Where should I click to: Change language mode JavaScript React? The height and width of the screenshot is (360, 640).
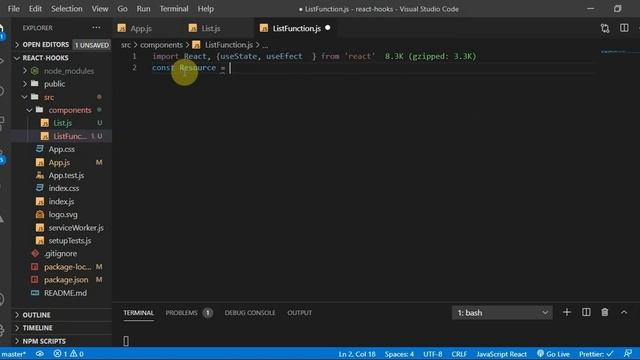click(x=501, y=354)
